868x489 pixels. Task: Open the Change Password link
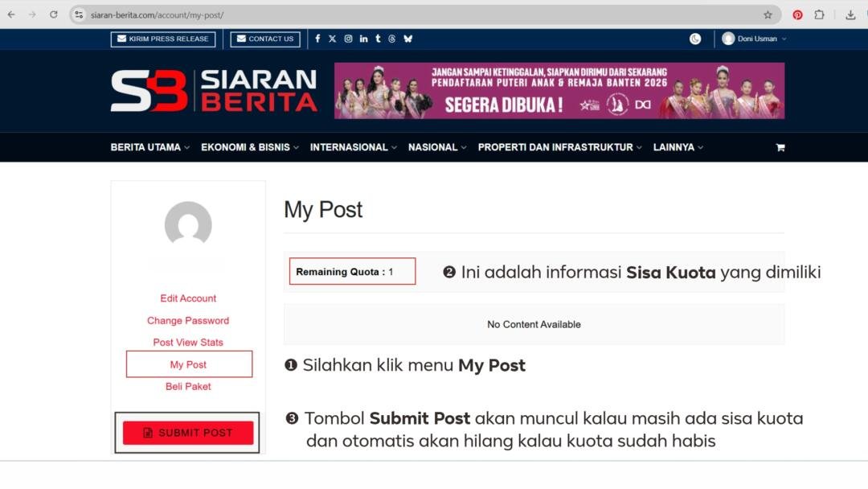[188, 320]
